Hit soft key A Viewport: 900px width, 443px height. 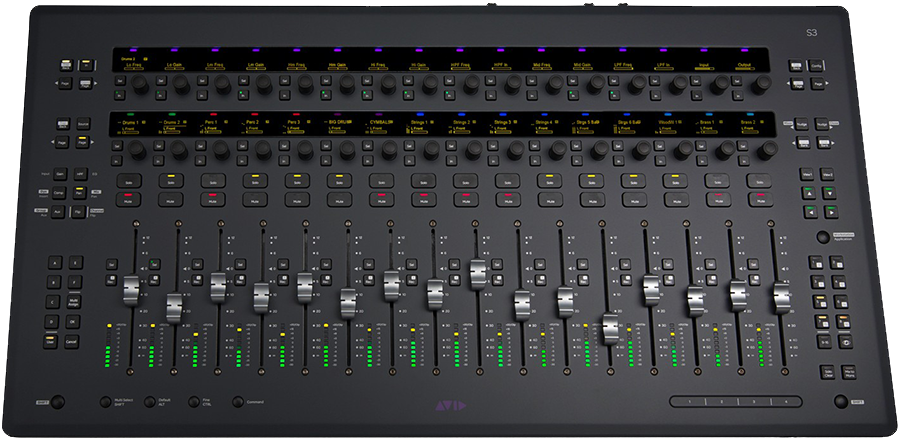[55, 262]
